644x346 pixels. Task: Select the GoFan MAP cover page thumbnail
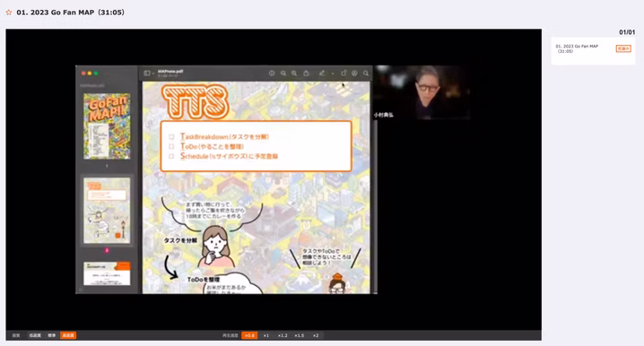[107, 126]
